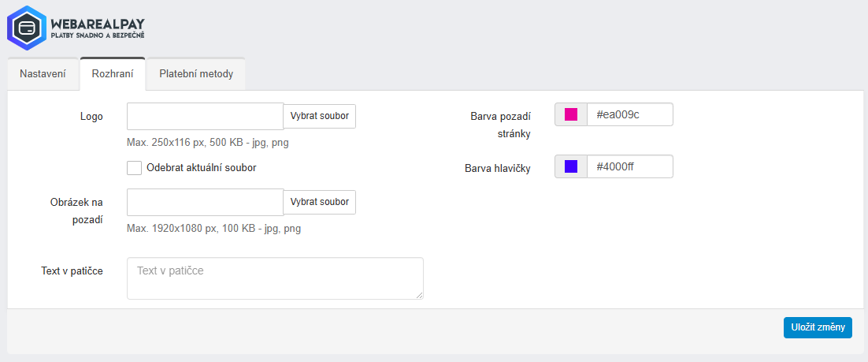Image resolution: width=868 pixels, height=362 pixels.
Task: Click the Barva hlavičky label text
Action: [x=498, y=168]
